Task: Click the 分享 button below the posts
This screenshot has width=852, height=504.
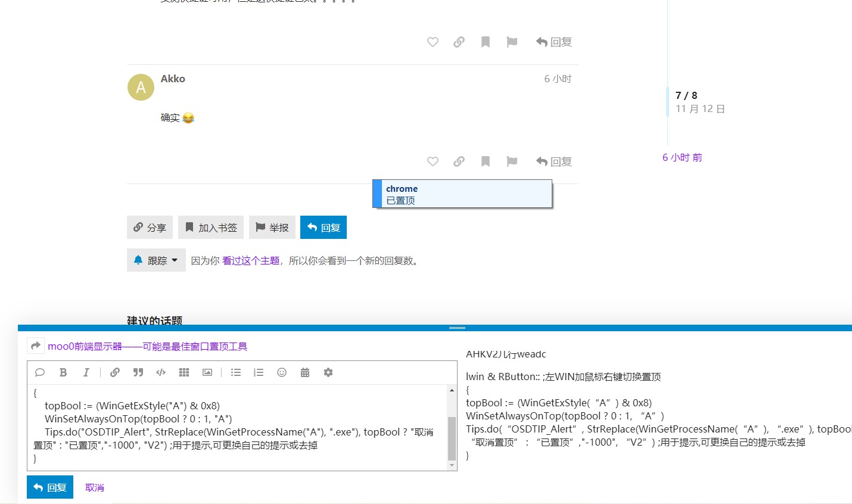Action: (150, 228)
